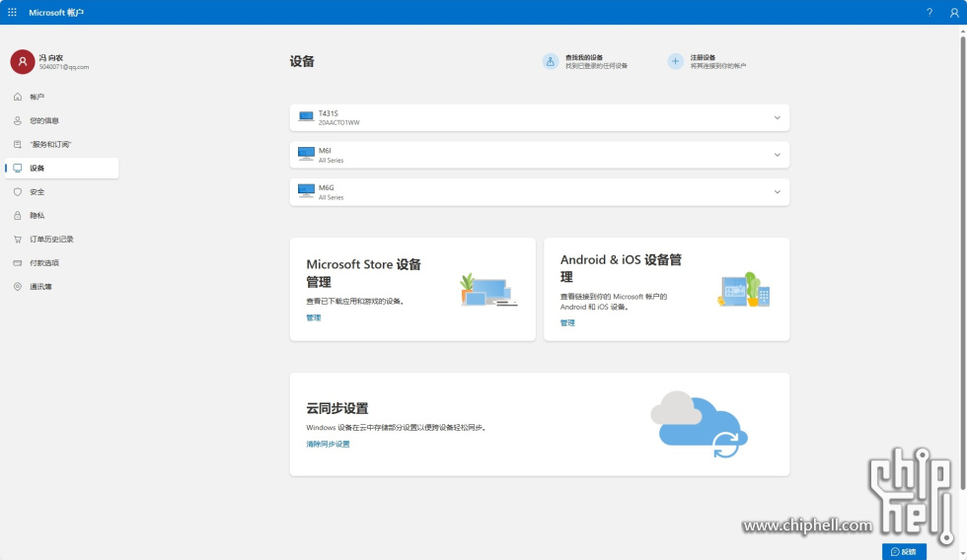The height and width of the screenshot is (560, 967).
Task: Click the T431S laptop icon
Action: coord(306,117)
